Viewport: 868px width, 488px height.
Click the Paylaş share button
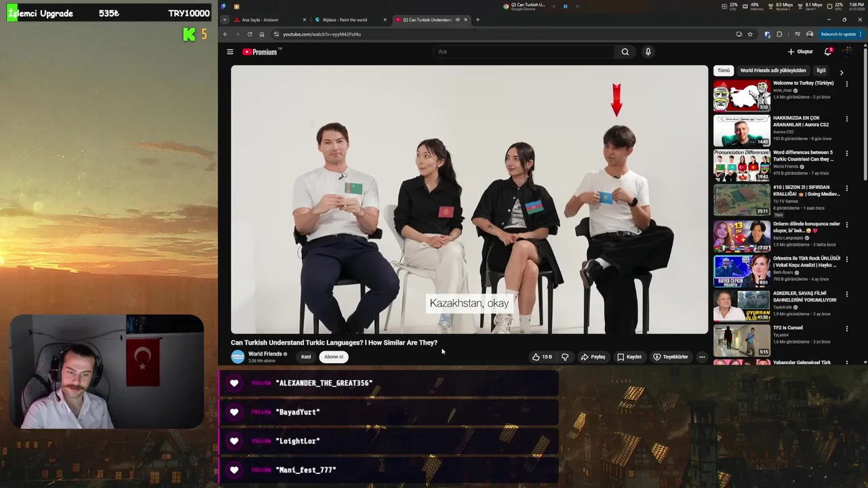(593, 357)
